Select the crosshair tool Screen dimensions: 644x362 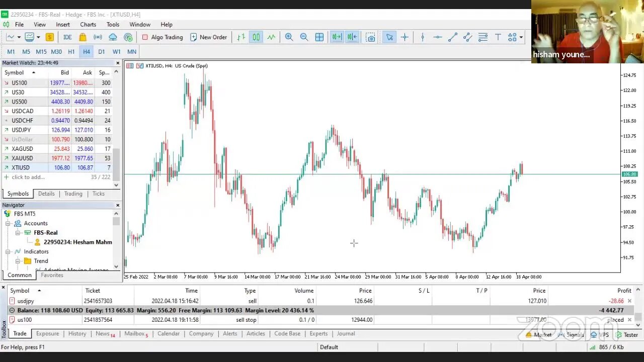(405, 37)
